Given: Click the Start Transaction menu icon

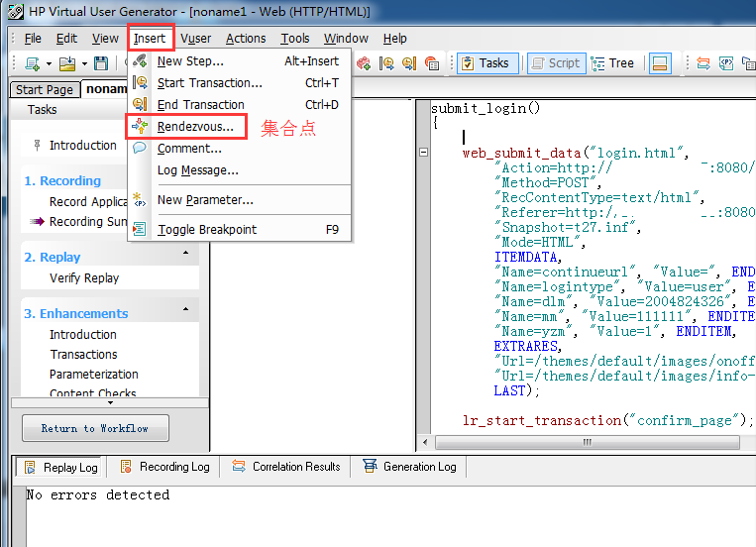Looking at the screenshot, I should 140,82.
